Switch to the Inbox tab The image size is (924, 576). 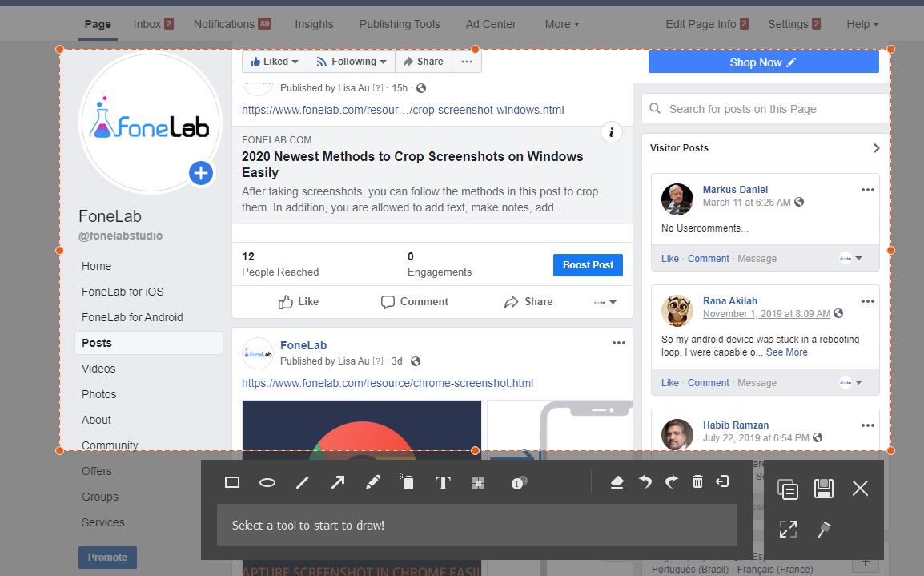click(x=153, y=24)
